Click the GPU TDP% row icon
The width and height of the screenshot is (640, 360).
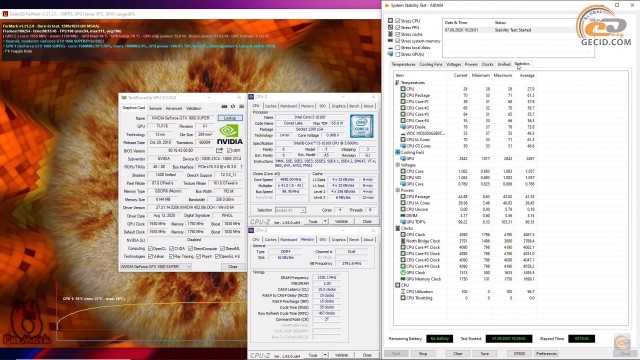(x=403, y=222)
